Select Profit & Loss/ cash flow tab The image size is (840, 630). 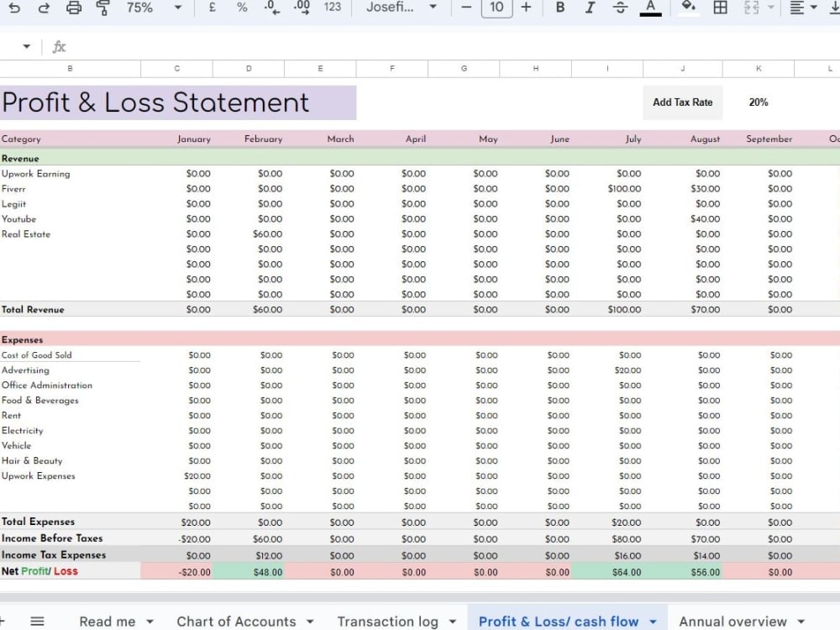(x=559, y=622)
